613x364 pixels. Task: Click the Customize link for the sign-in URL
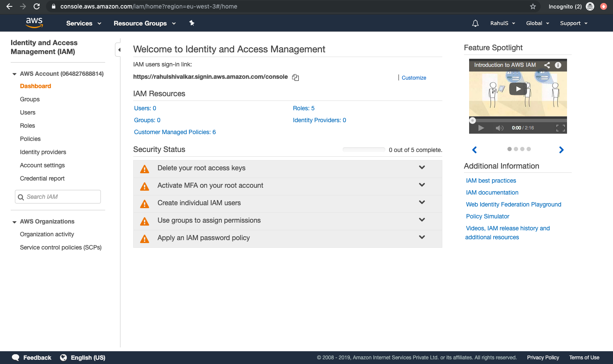click(x=413, y=77)
